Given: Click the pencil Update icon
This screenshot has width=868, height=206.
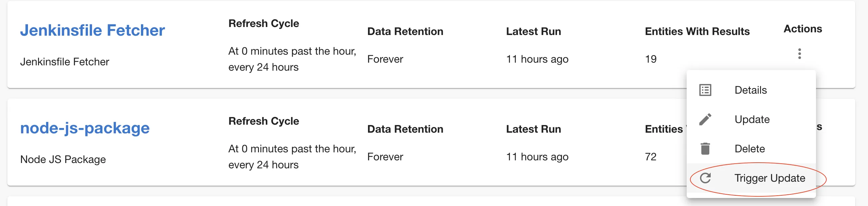Looking at the screenshot, I should [x=705, y=119].
